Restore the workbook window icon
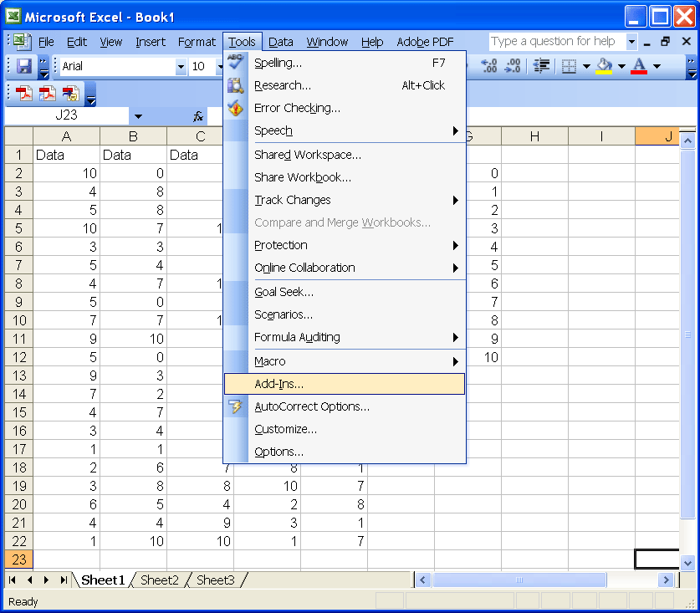The height and width of the screenshot is (613, 700). (x=665, y=42)
